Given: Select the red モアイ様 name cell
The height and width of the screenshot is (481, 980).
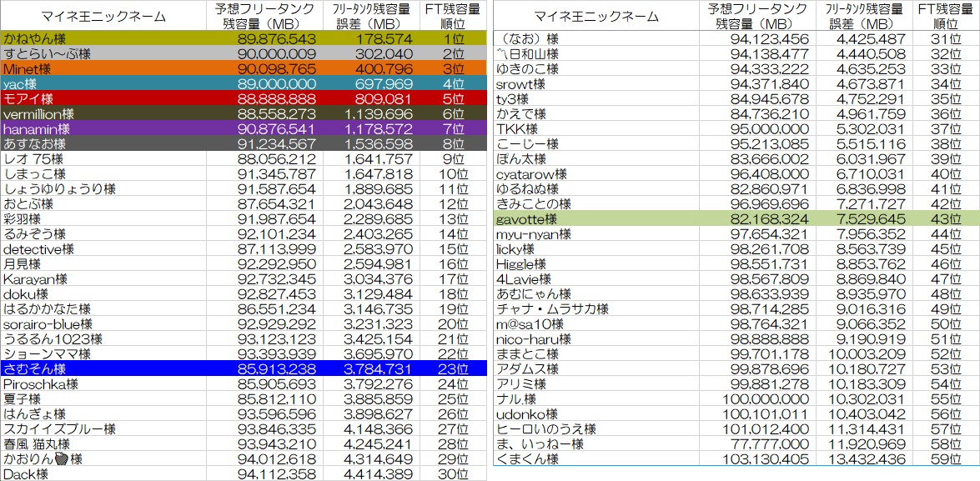Looking at the screenshot, I should [103, 98].
